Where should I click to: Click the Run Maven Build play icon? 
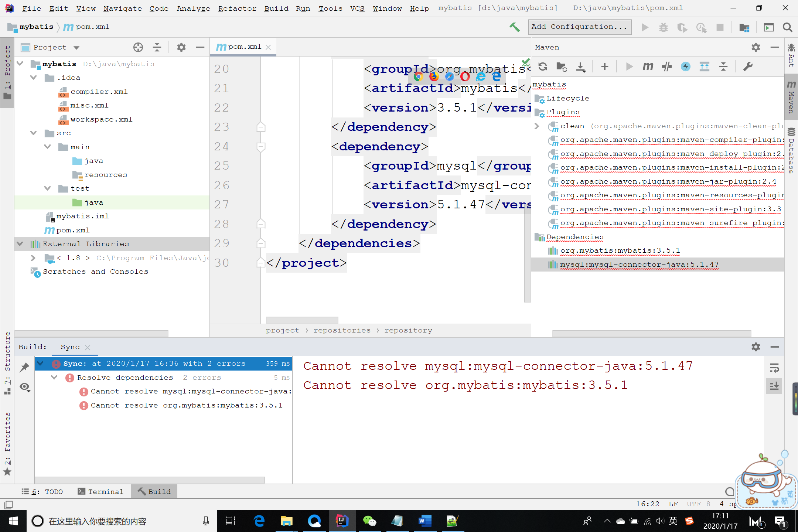pyautogui.click(x=629, y=66)
